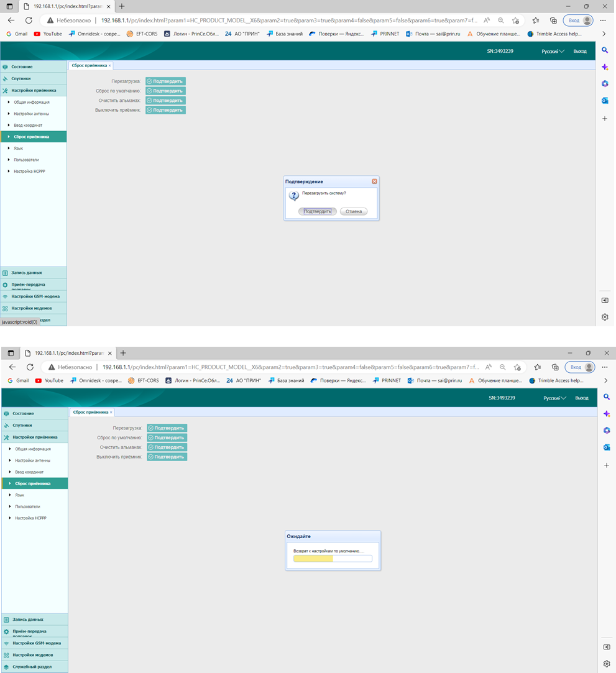
Task: In upper window, click the Вход profile button
Action: tap(578, 20)
